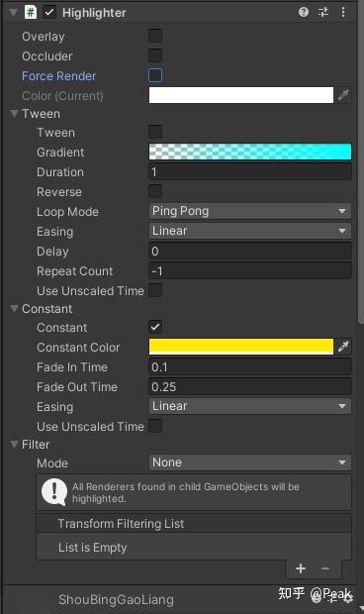364x614 pixels.
Task: Open the Filter Mode dropdown
Action: [x=250, y=462]
